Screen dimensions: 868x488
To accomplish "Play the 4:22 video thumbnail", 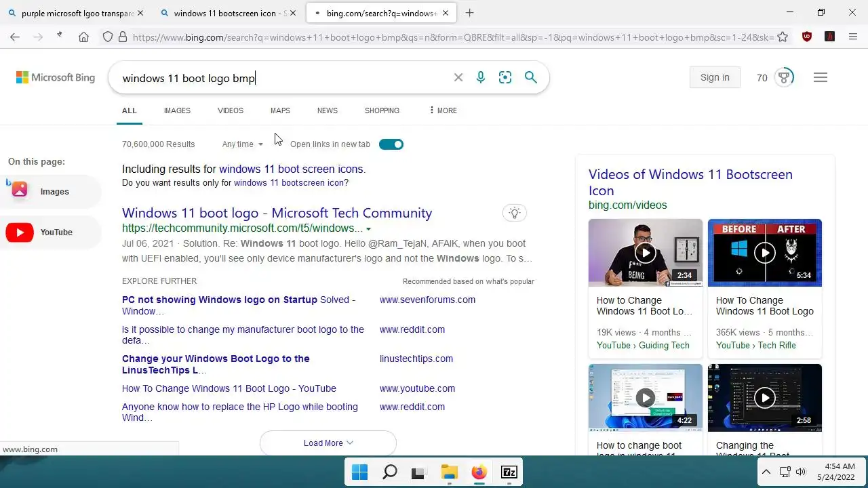I will click(x=646, y=397).
